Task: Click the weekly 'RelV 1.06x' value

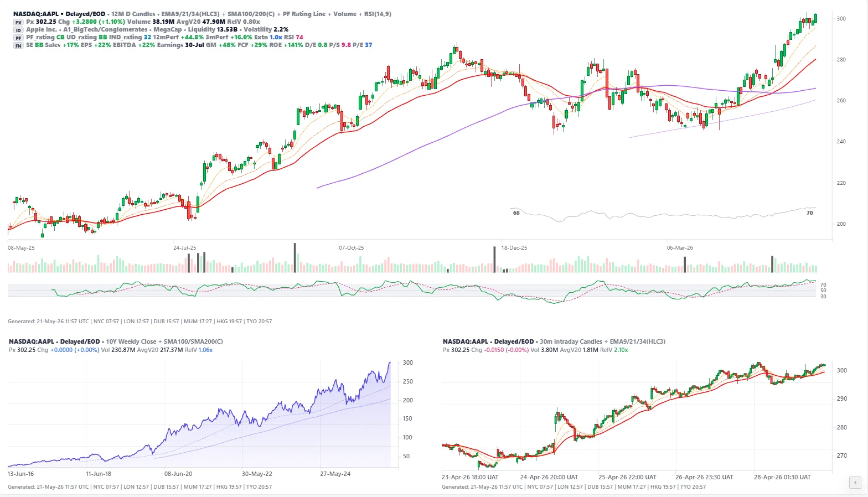Action: point(199,350)
